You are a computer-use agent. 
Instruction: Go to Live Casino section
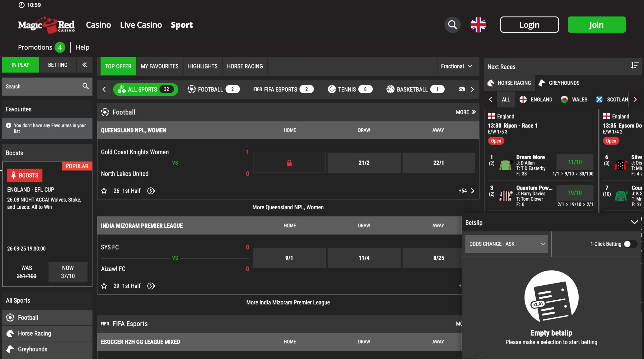pos(141,25)
